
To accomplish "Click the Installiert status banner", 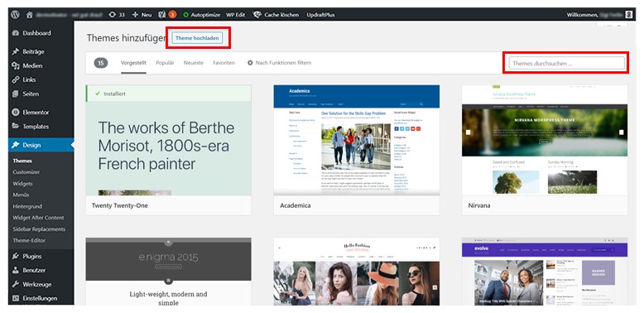I will click(x=168, y=94).
